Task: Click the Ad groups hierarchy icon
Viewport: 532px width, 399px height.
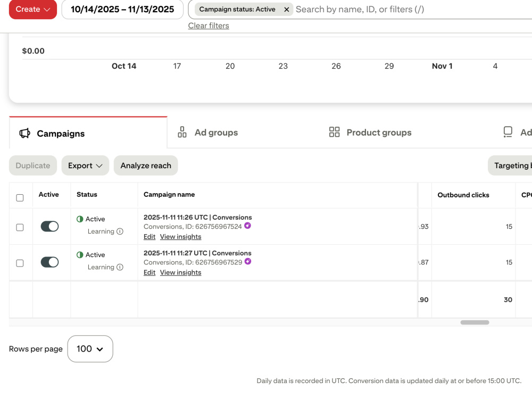Action: click(x=182, y=132)
